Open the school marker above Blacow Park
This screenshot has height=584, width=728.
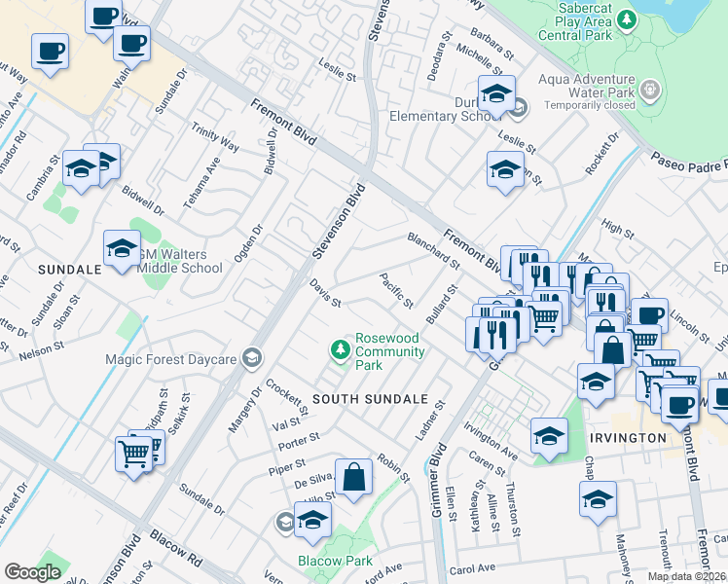tap(313, 522)
